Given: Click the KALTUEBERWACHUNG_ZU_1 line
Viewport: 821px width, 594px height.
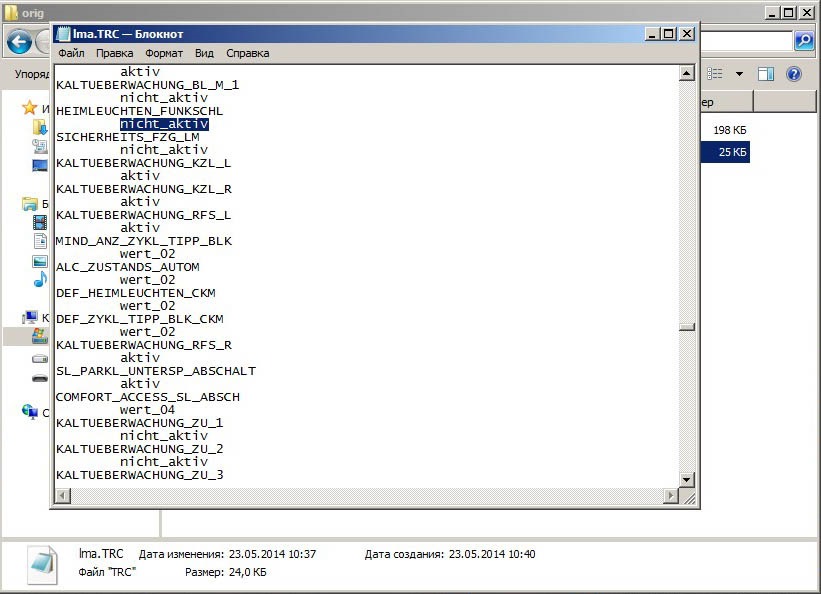Looking at the screenshot, I should coord(139,423).
